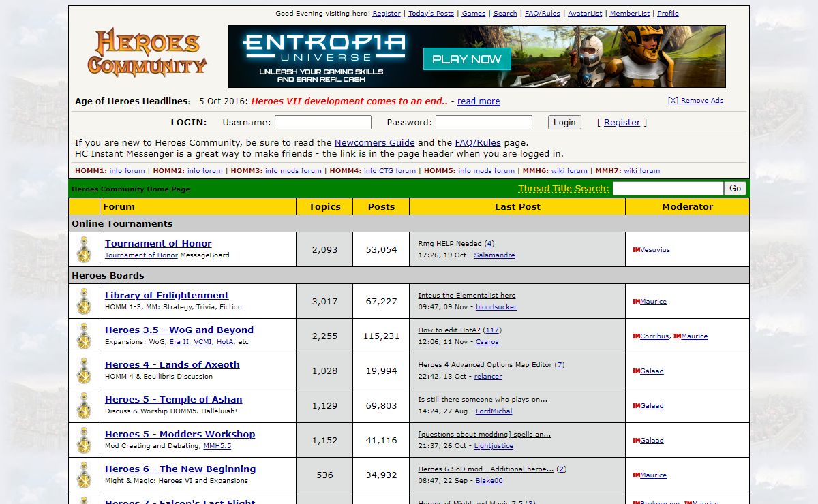View poster LordMichal's profile
The width and height of the screenshot is (818, 504).
tap(494, 411)
